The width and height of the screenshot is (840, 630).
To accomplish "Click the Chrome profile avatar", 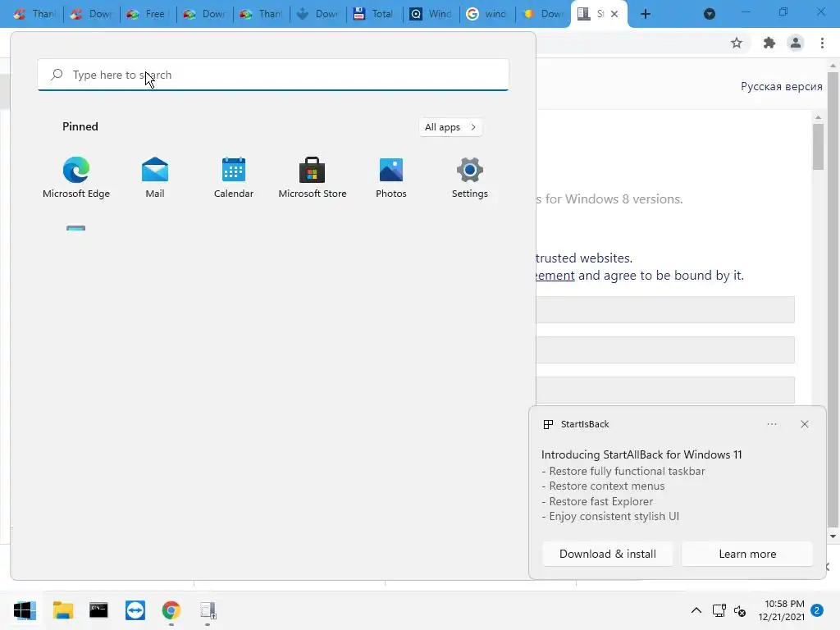I will tap(796, 43).
